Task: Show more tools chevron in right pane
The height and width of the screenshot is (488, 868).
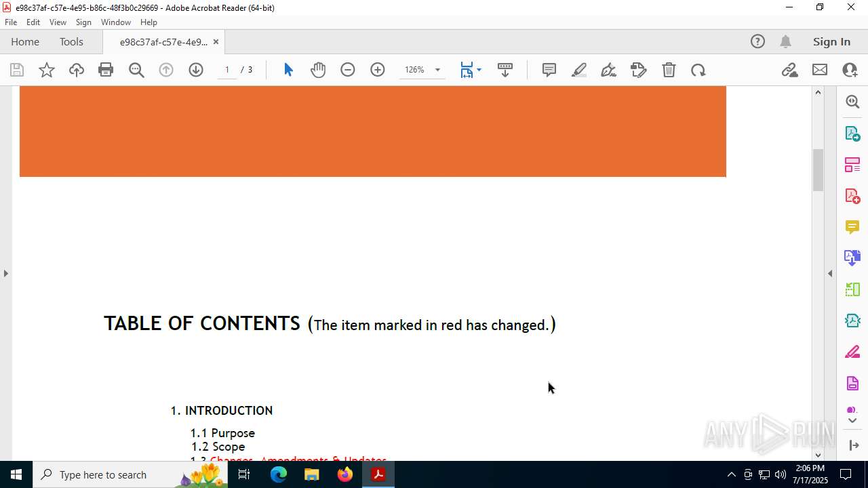Action: click(852, 421)
